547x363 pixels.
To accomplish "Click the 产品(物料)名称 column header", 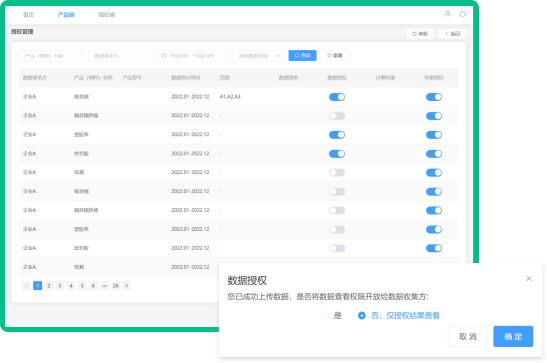I will 93,77.
